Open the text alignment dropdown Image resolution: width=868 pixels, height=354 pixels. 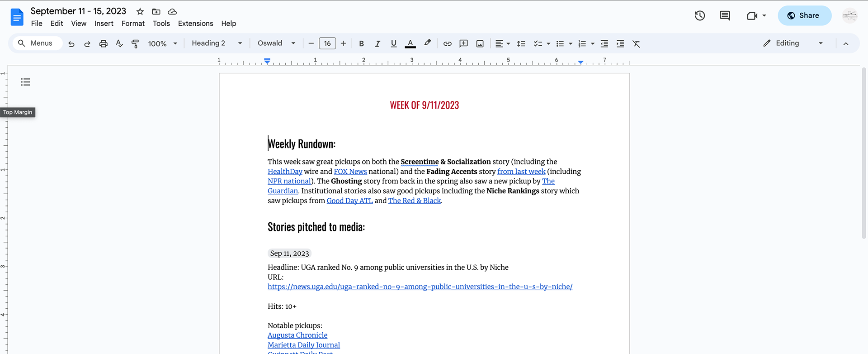pyautogui.click(x=502, y=43)
